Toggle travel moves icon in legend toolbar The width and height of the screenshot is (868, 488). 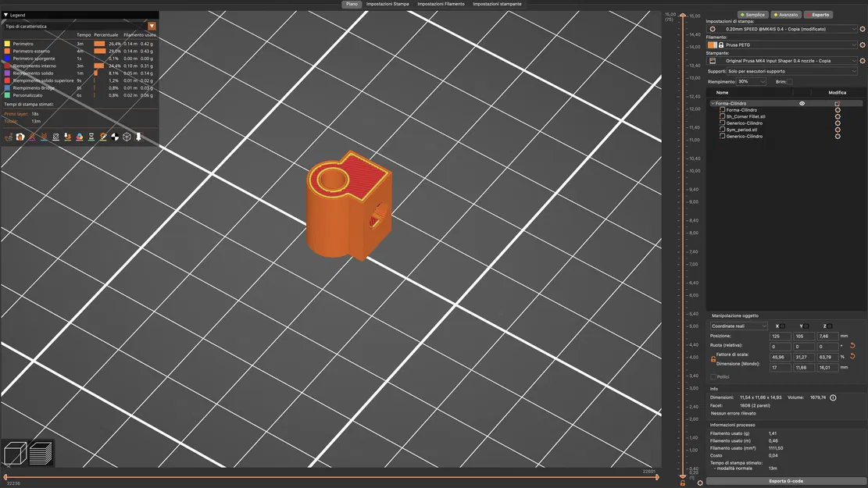tap(9, 137)
